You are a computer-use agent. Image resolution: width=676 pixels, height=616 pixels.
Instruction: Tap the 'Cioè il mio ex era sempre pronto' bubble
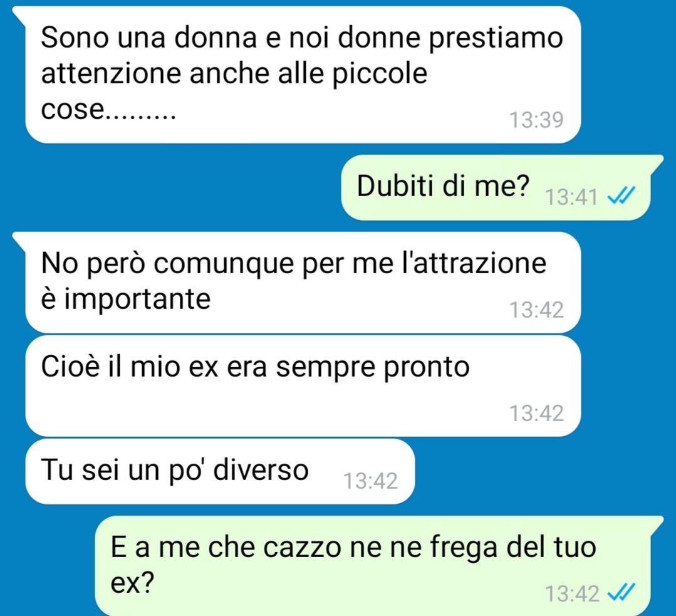pos(303,386)
